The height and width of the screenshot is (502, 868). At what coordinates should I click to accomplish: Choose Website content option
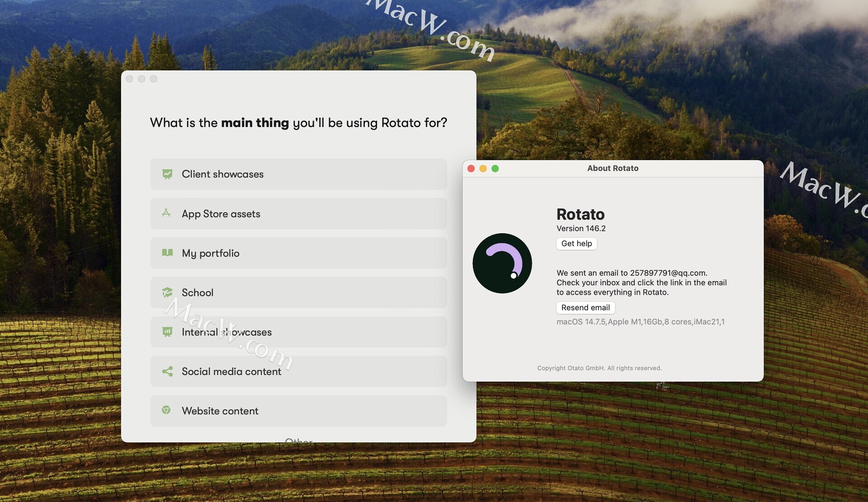pyautogui.click(x=298, y=411)
